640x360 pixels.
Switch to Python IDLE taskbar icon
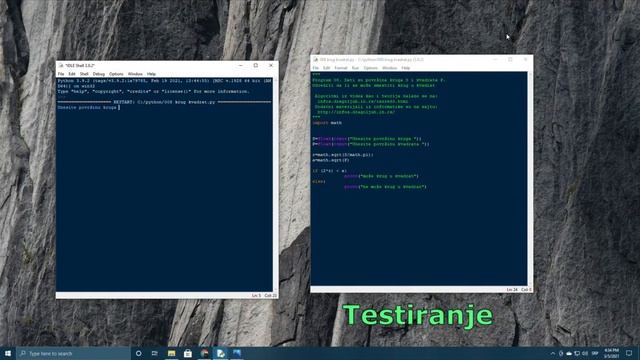coord(221,353)
